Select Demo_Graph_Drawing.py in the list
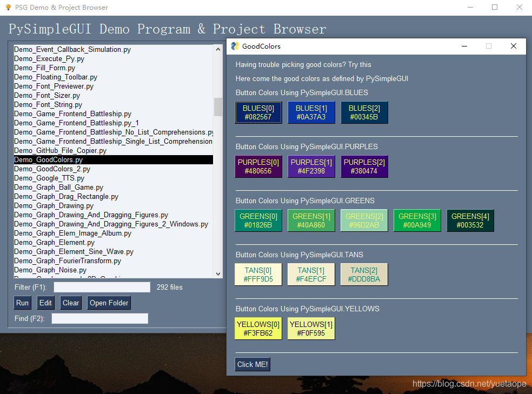 coord(114,205)
